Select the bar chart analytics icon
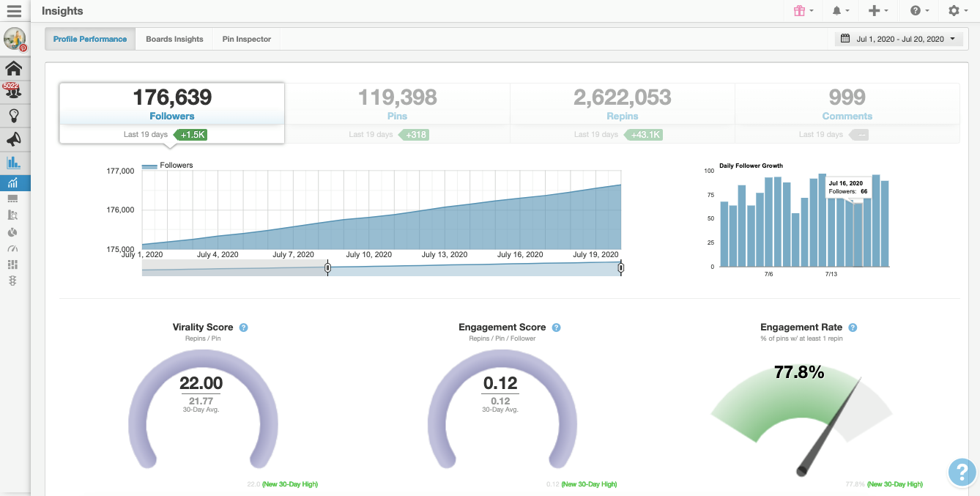This screenshot has width=980, height=496. coord(14,163)
